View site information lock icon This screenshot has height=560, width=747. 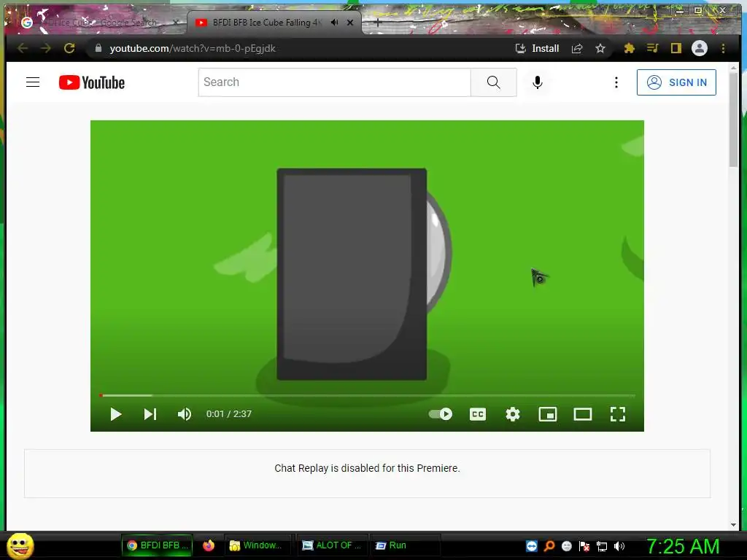tap(98, 48)
